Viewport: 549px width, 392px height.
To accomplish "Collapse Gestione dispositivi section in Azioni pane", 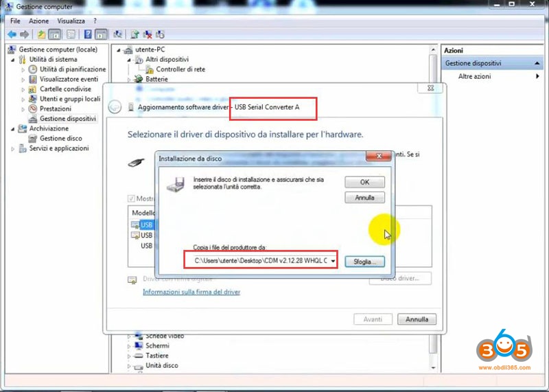I will pos(537,63).
